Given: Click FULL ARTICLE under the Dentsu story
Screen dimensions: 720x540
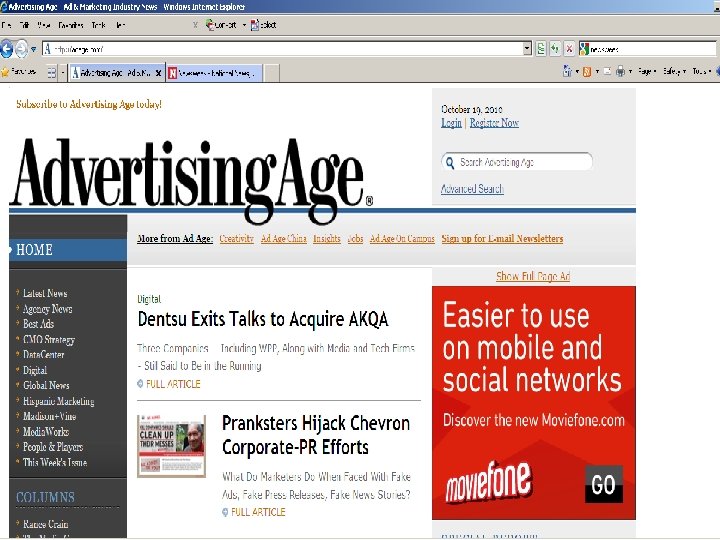Looking at the screenshot, I should 173,384.
